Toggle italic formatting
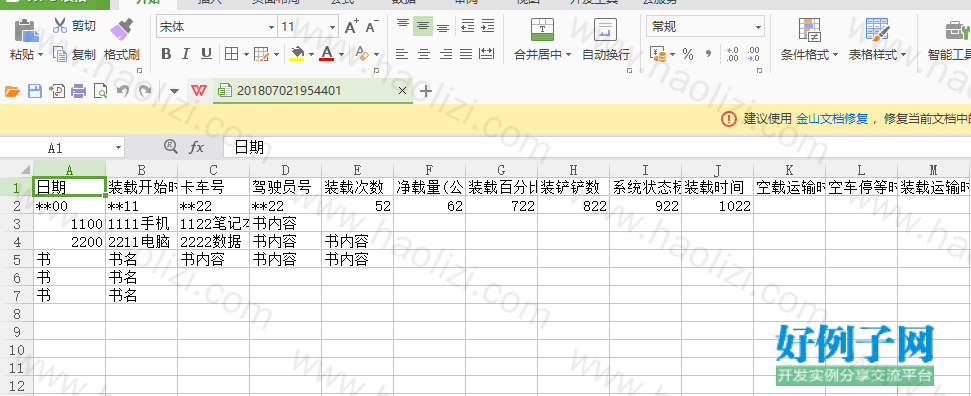Viewport: 971px width, 396px height. click(185, 54)
